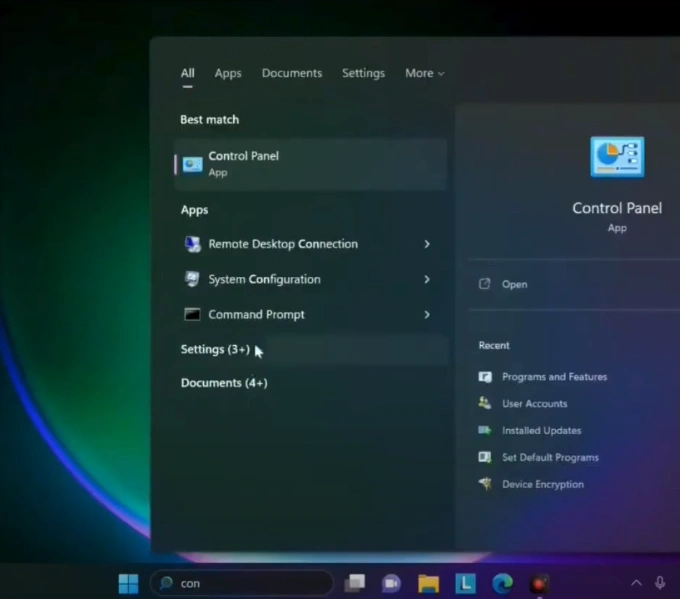680x599 pixels.
Task: Select the Command Prompt result text
Action: (256, 314)
